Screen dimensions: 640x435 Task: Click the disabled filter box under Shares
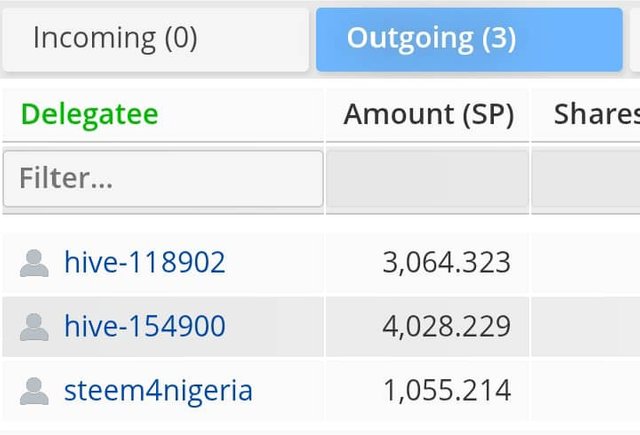click(586, 179)
